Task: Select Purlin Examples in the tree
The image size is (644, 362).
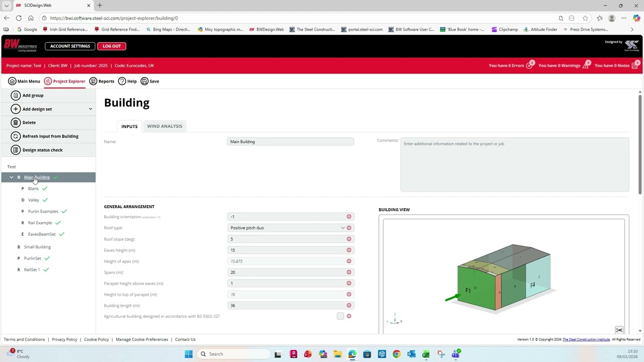Action: click(43, 212)
